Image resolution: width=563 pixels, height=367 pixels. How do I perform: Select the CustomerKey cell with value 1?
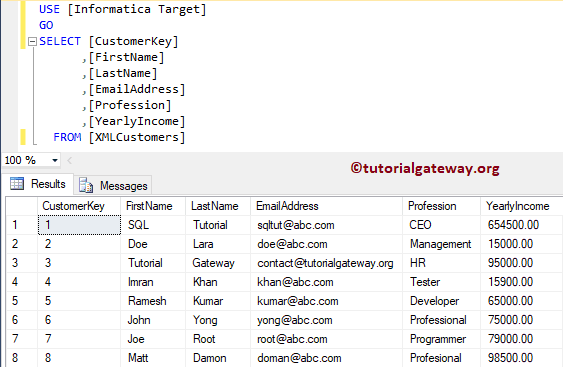(79, 225)
